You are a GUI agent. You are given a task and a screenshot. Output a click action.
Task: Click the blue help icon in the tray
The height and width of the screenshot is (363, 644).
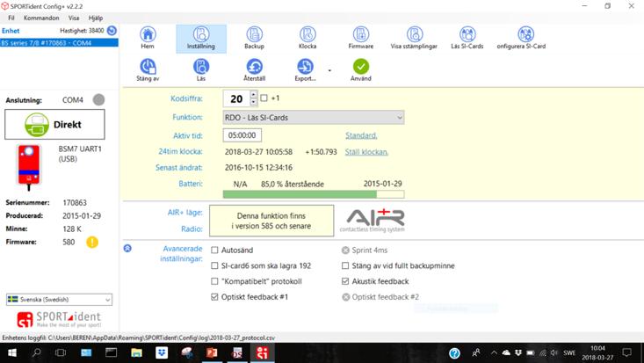coord(454,352)
